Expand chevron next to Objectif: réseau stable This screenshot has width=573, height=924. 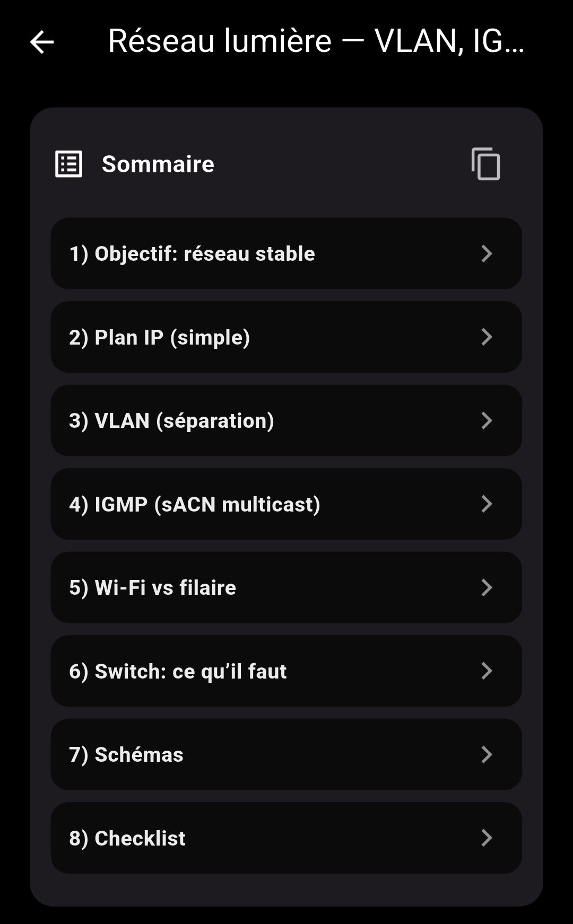[x=487, y=253]
